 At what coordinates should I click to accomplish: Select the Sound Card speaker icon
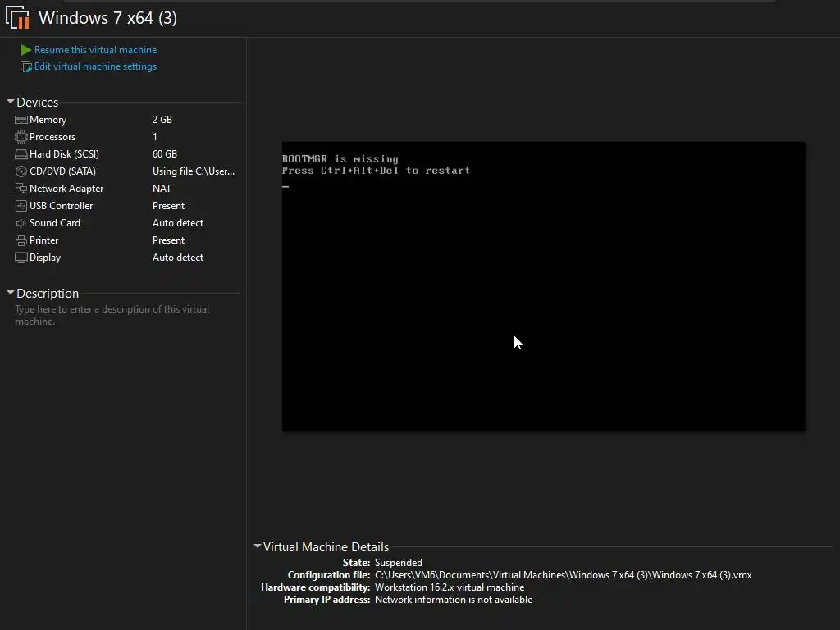click(21, 223)
